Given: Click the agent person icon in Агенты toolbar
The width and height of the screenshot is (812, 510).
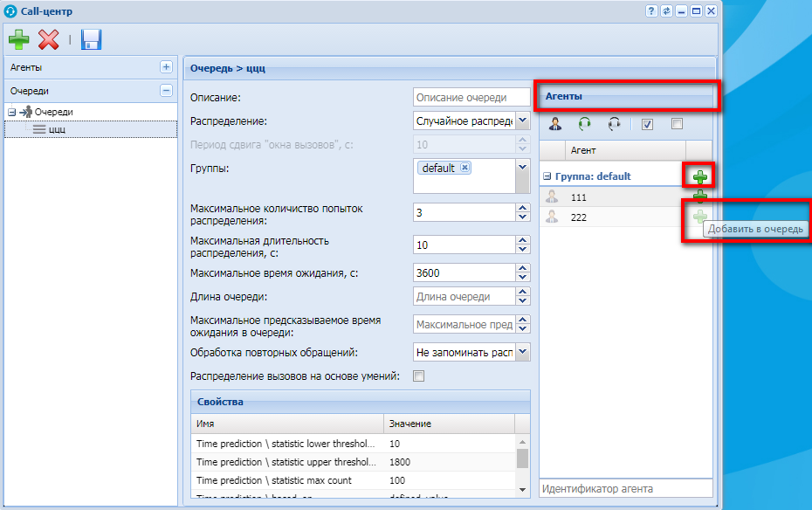Looking at the screenshot, I should pyautogui.click(x=555, y=124).
